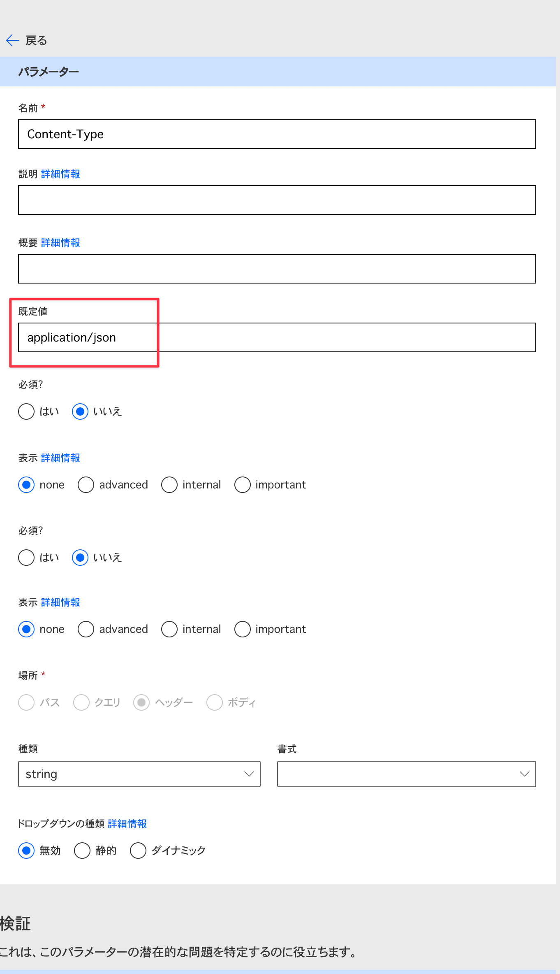Click the 既定値 field with application/json
560x974 pixels.
click(x=277, y=337)
